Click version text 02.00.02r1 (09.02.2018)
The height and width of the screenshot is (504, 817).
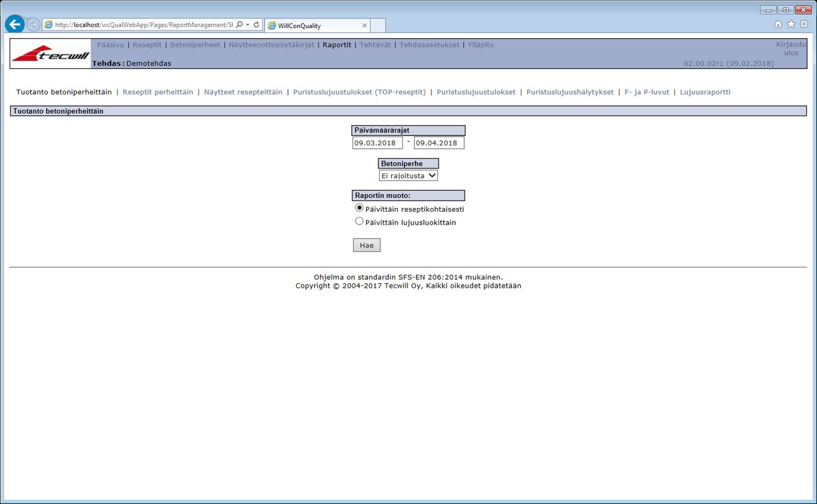point(729,63)
